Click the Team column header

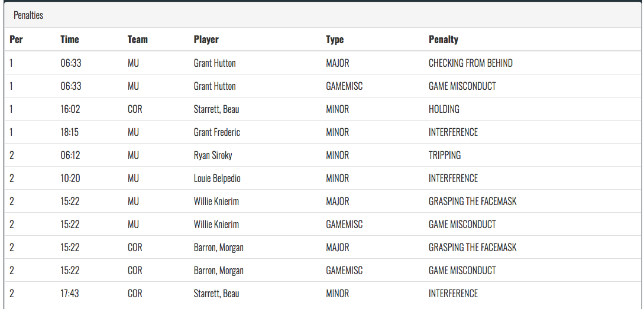[138, 40]
